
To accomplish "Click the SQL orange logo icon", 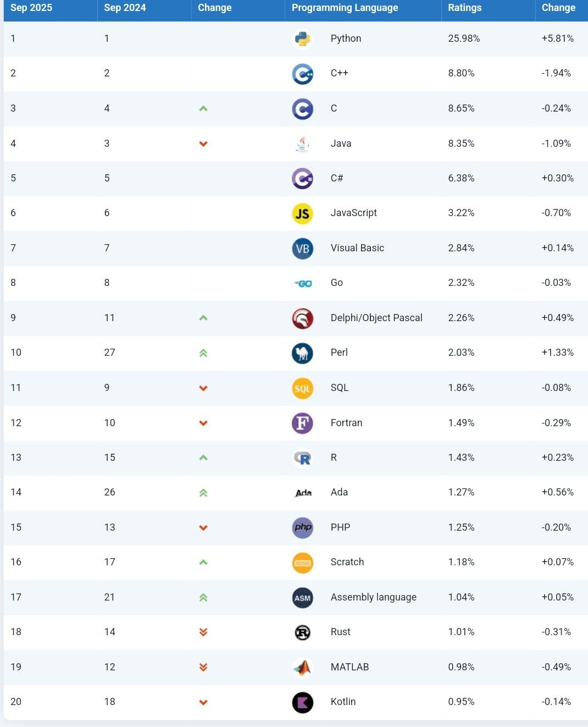I will 302,388.
